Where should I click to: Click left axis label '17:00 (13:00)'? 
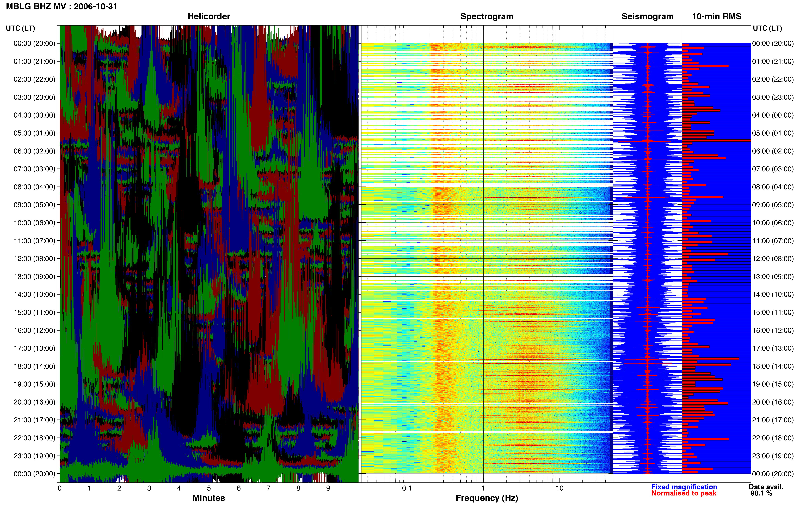point(34,348)
